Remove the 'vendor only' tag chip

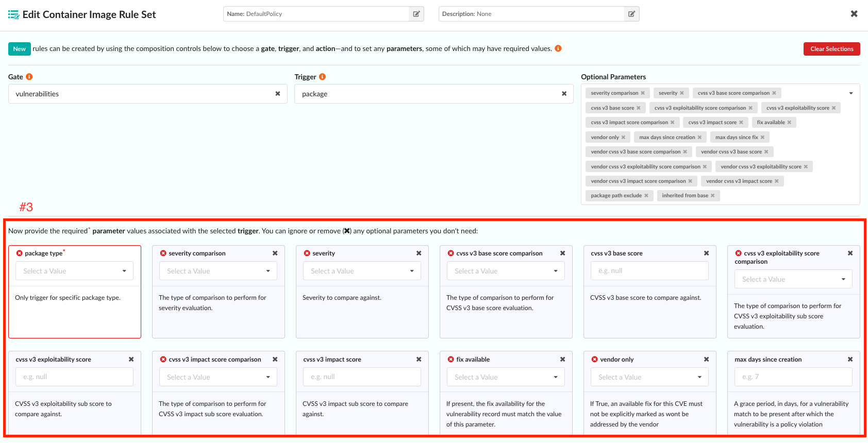coord(623,138)
